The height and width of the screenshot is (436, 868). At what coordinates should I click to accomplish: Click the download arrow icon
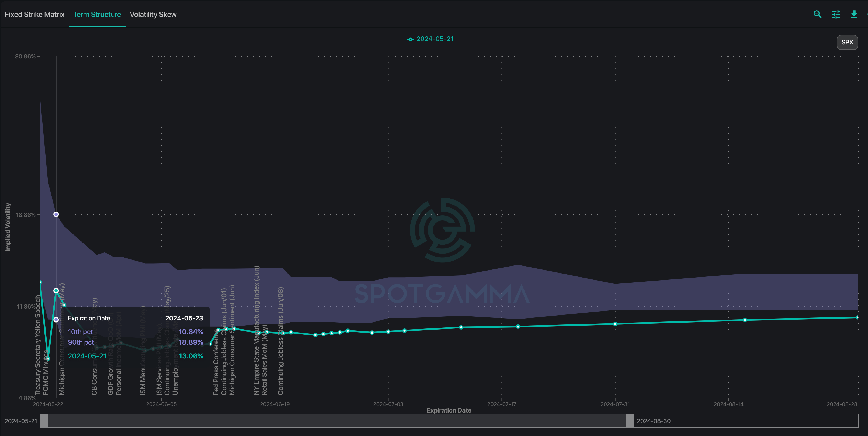click(x=854, y=15)
